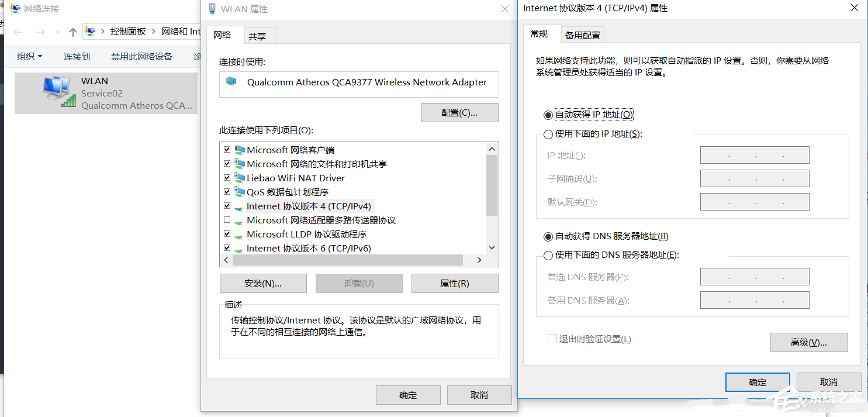Click items list horizontal scroll right arrow
Screen dimensions: 868x417
[479, 260]
